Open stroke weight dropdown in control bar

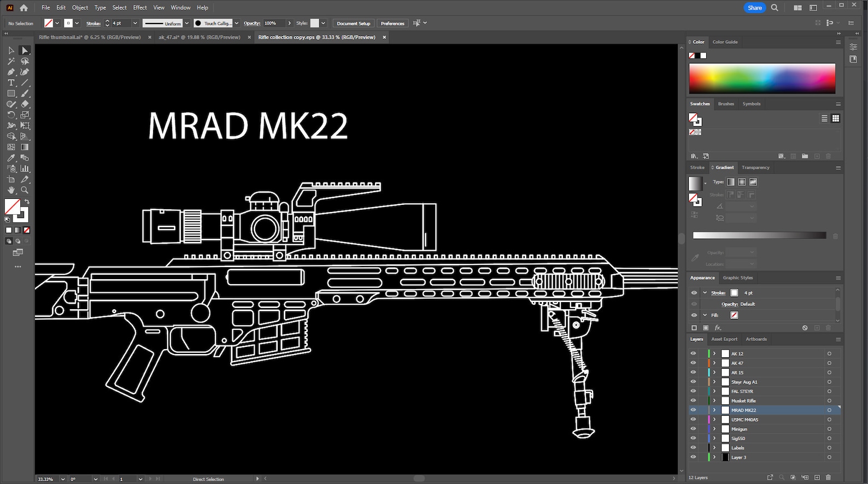pyautogui.click(x=135, y=23)
